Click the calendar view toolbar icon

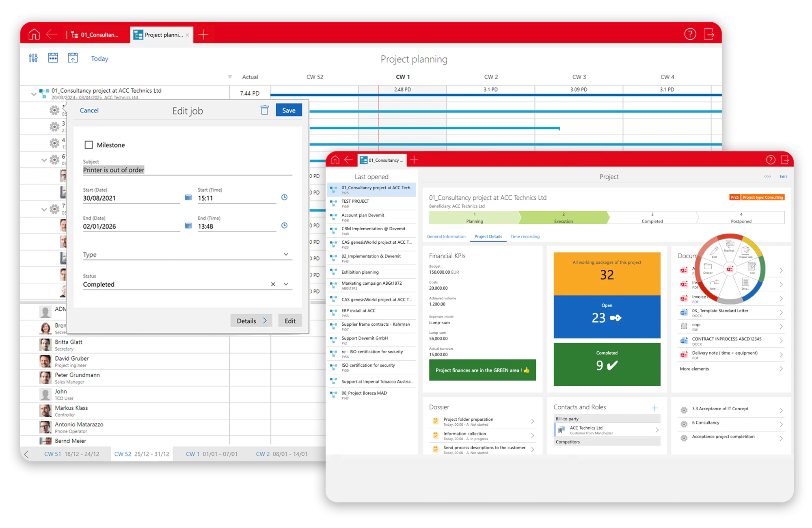(53, 58)
